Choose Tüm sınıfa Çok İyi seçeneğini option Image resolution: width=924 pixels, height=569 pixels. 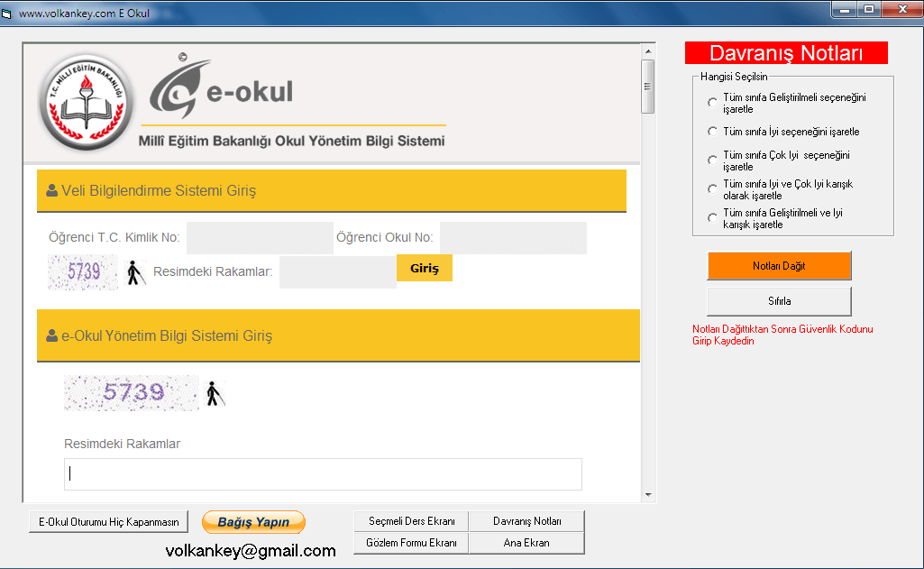click(713, 161)
